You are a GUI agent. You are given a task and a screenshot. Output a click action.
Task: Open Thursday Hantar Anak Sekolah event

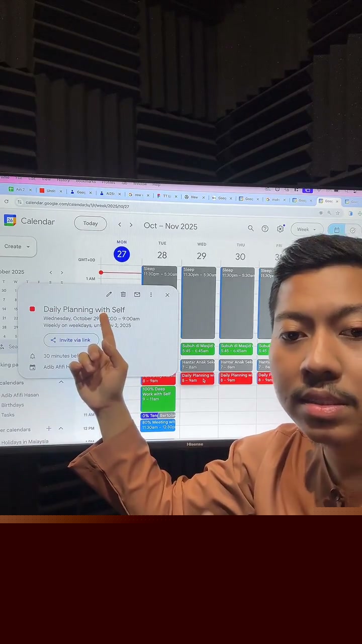pos(236,365)
